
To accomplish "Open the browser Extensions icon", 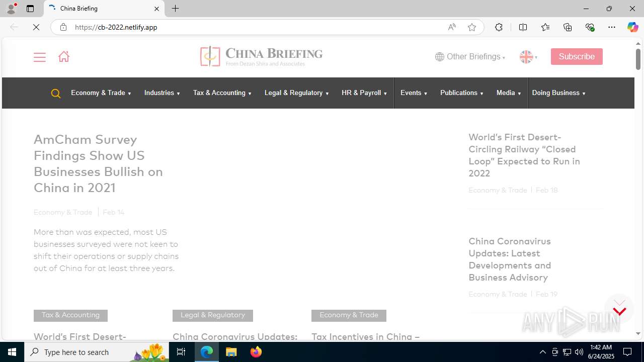I will point(499,27).
